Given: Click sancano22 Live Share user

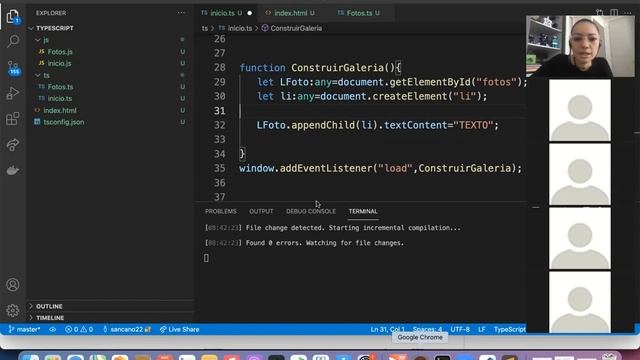Looking at the screenshot, I should 127,329.
